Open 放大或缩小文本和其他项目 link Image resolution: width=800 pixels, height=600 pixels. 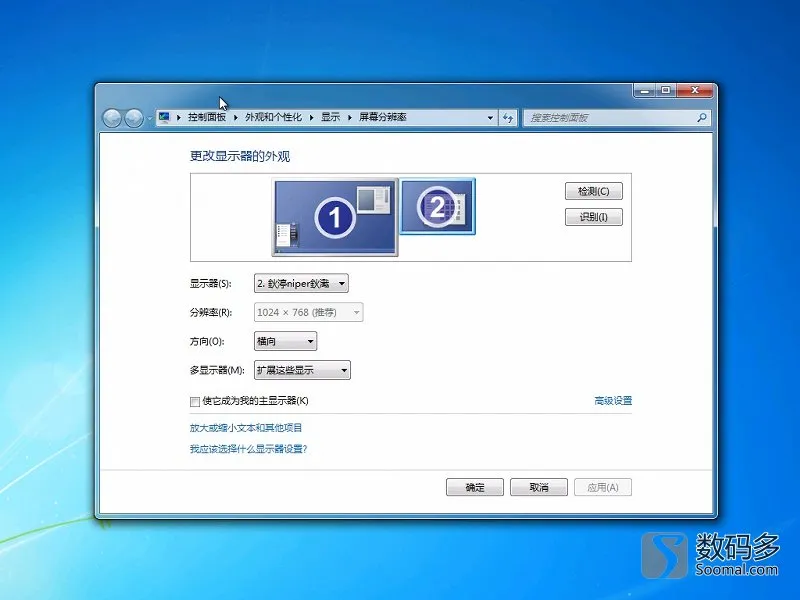pyautogui.click(x=246, y=428)
